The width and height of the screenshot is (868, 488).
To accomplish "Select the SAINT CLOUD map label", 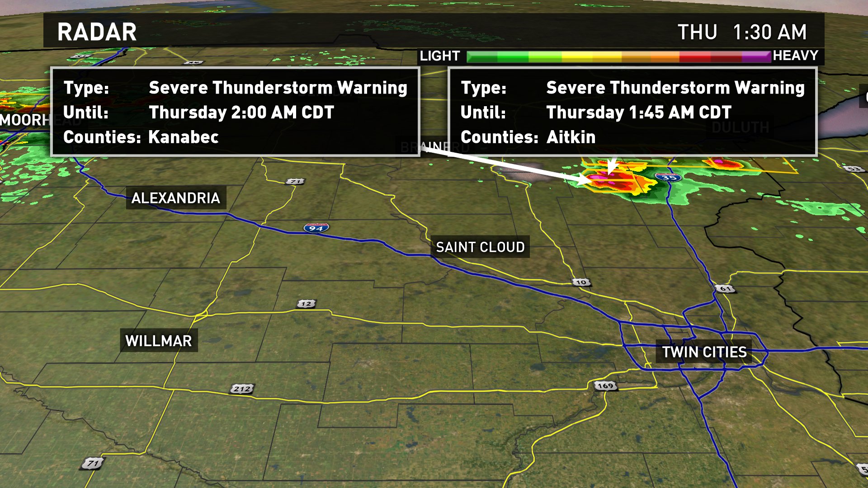I will 481,247.
